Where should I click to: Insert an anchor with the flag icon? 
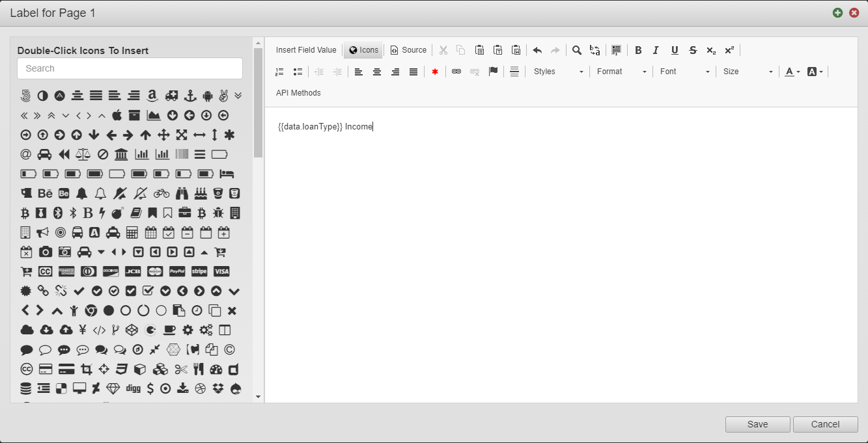click(493, 72)
